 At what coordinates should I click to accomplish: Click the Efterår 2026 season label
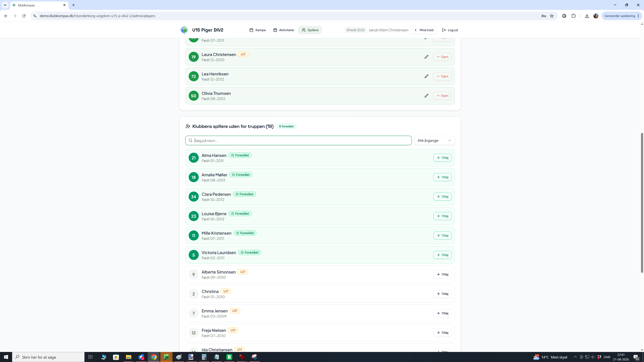coord(356,30)
